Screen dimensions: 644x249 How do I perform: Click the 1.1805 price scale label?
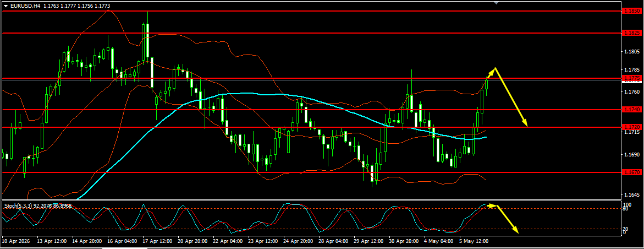(631, 52)
